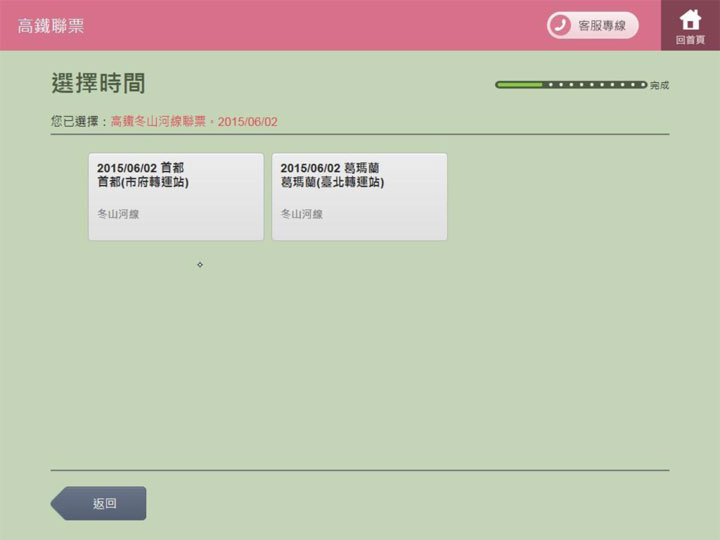Click the 2015/06/02 葛瑪蘭 card title

click(x=330, y=168)
